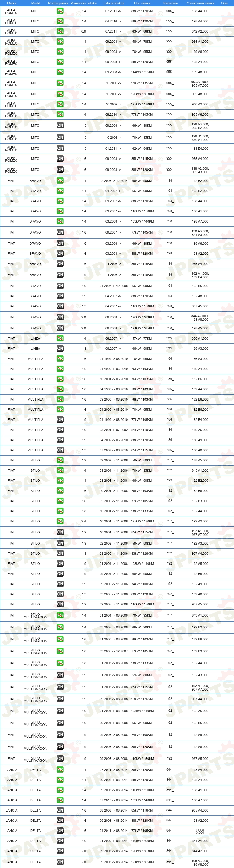Screen dimensions: 234x868
Task: Select engine code 312 A2.000
Action: pyautogui.click(x=200, y=31)
